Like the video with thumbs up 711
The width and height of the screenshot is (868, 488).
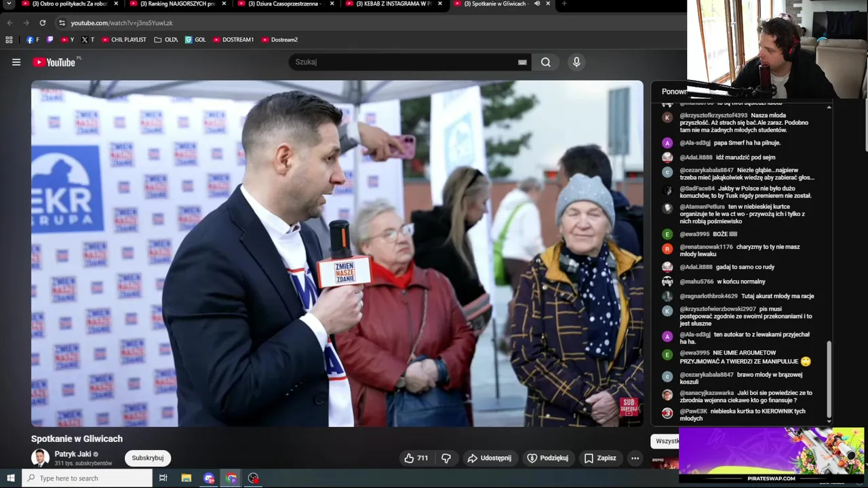click(x=416, y=458)
